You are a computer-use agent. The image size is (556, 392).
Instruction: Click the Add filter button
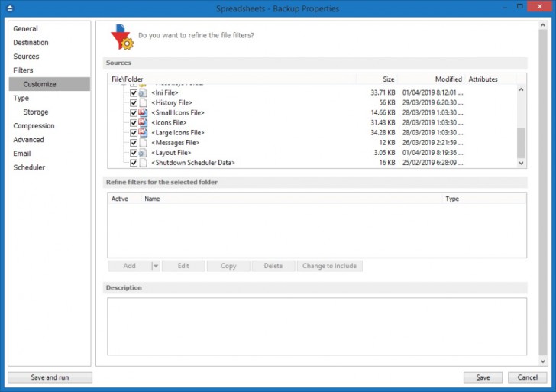click(129, 266)
